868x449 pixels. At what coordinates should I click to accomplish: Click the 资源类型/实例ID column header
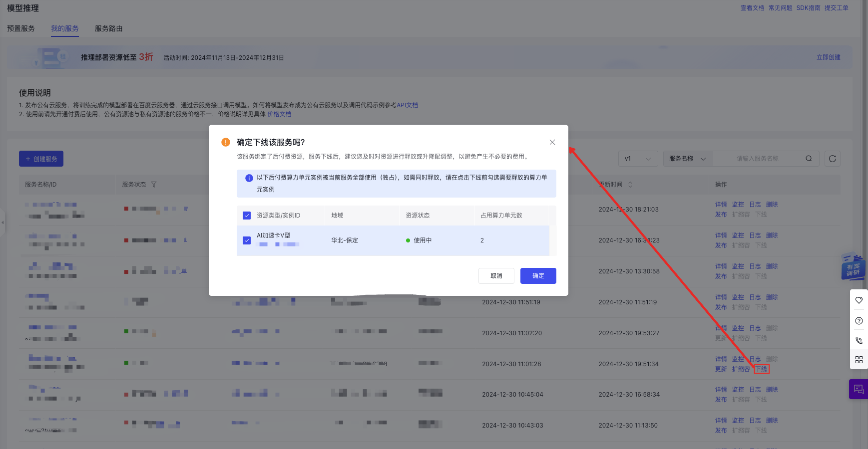pyautogui.click(x=278, y=216)
